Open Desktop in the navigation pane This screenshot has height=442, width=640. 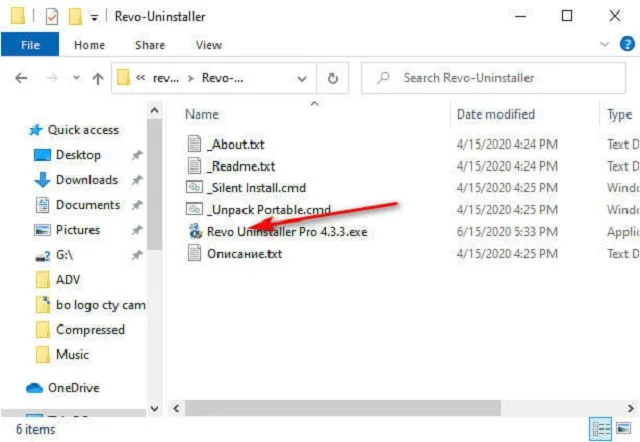click(x=78, y=155)
